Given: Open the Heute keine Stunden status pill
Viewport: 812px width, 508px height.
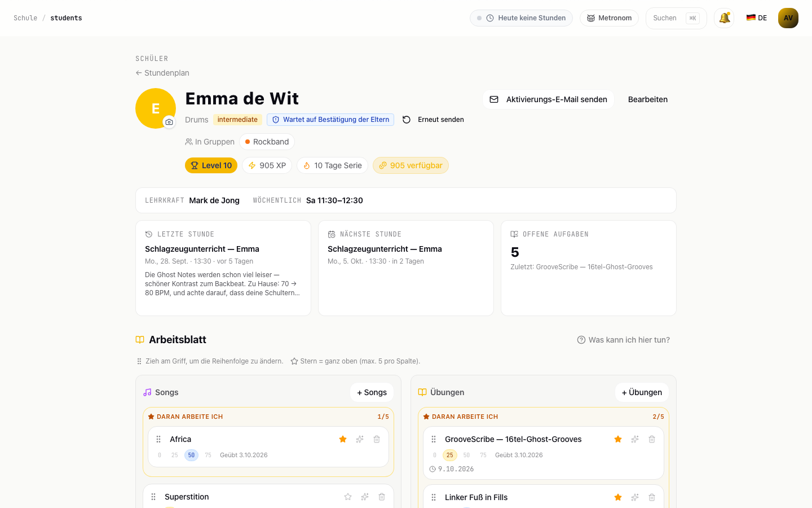Looking at the screenshot, I should (522, 18).
